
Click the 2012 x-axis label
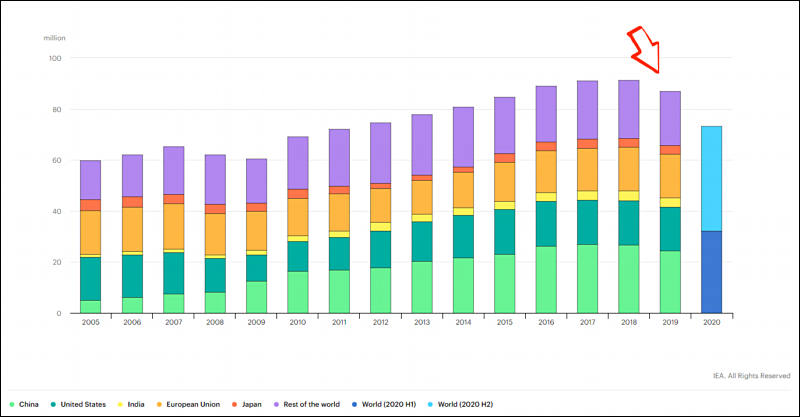(x=381, y=323)
